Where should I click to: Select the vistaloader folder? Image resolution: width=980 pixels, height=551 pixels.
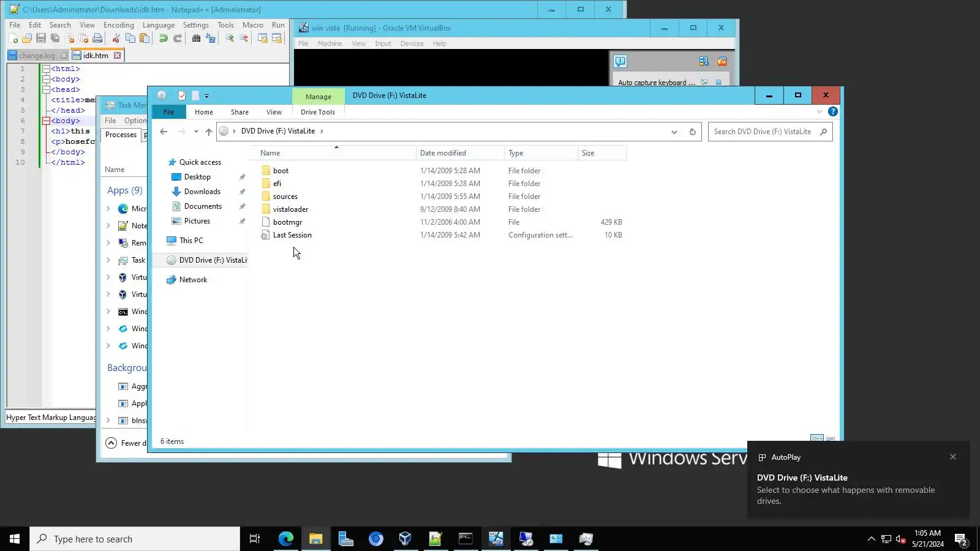[290, 209]
